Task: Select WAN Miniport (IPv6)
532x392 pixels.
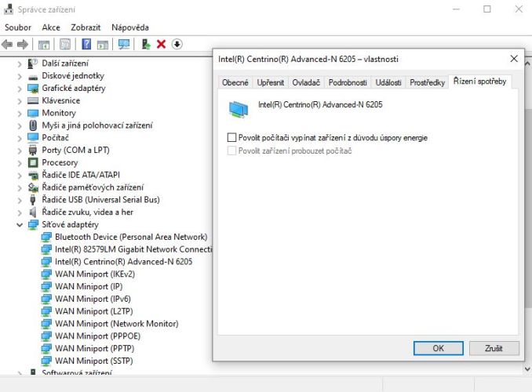Action: coord(93,299)
